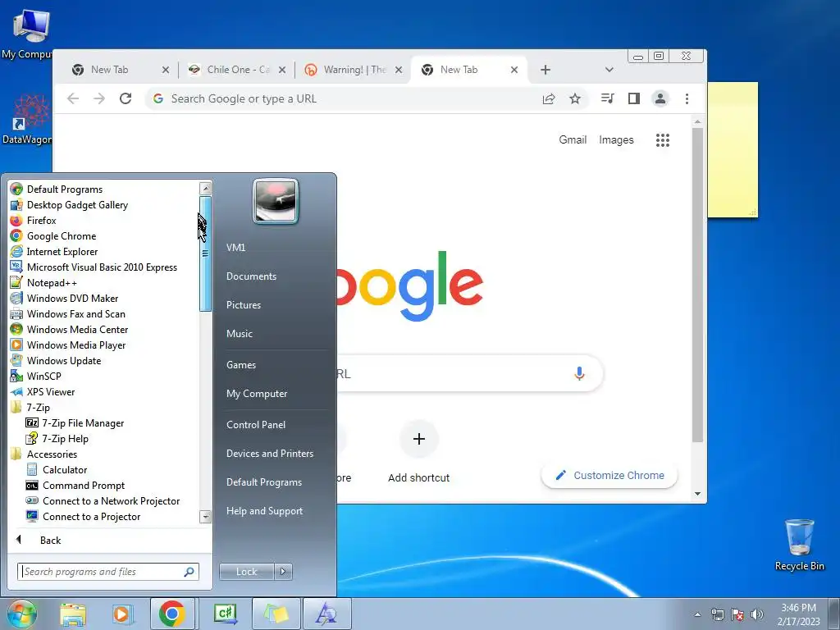840x630 pixels.
Task: Open Documents from the Start menu
Action: [x=251, y=276]
